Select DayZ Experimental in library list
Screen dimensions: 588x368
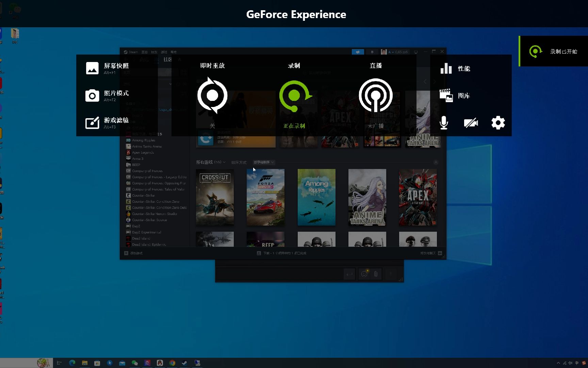click(x=146, y=232)
